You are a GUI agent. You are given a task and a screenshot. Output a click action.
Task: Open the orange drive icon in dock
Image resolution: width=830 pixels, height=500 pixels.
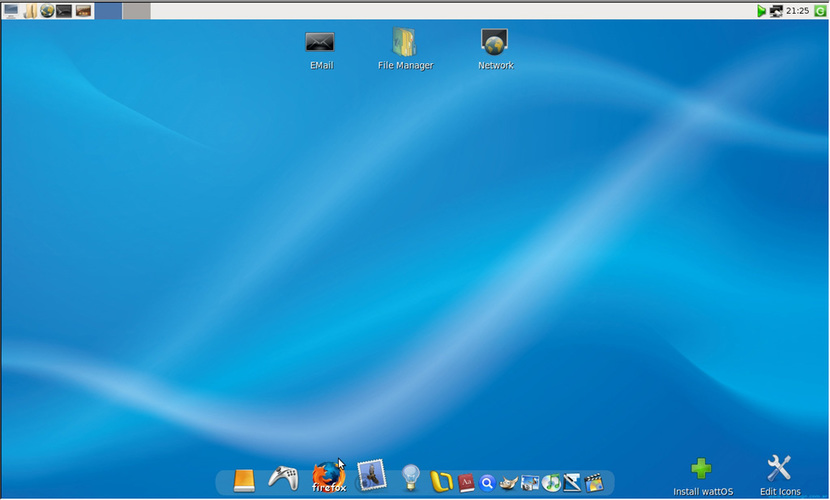245,481
